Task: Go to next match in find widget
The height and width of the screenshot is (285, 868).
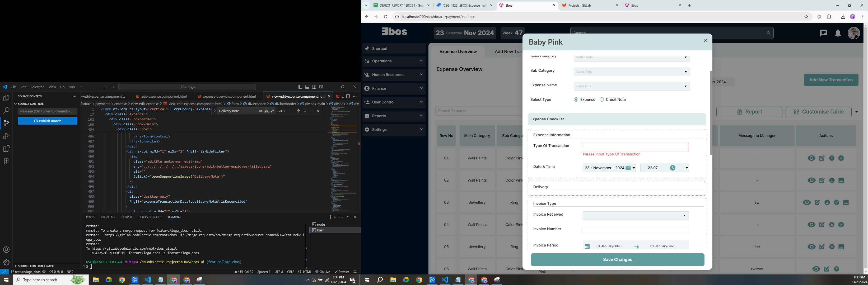Action: click(x=305, y=111)
